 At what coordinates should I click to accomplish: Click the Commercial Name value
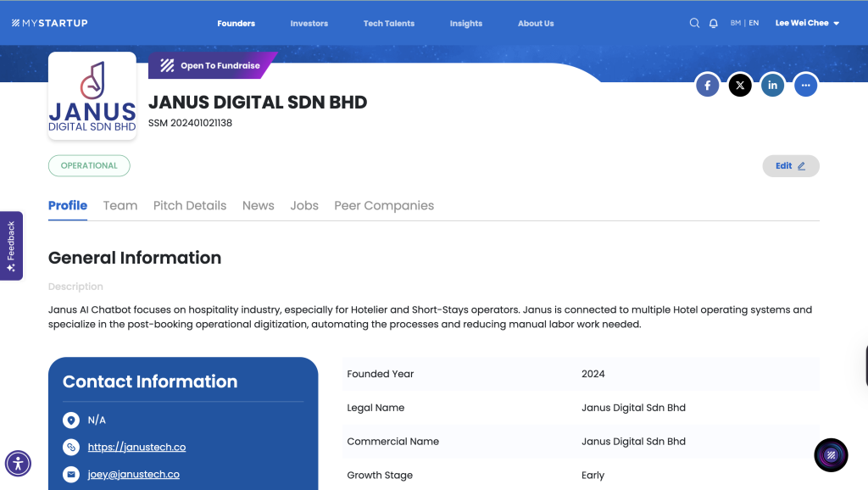[x=633, y=442]
